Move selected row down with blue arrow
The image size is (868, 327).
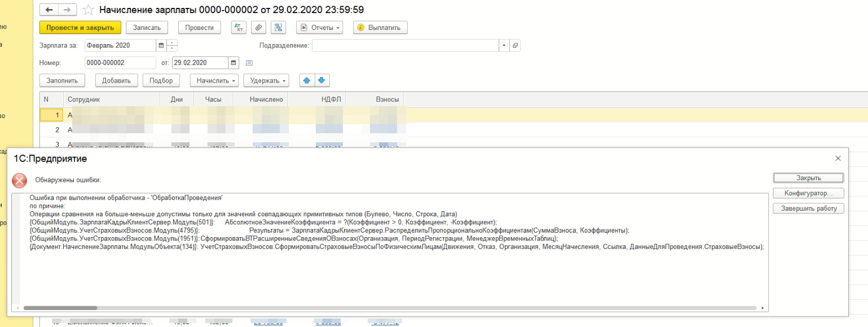(x=321, y=80)
